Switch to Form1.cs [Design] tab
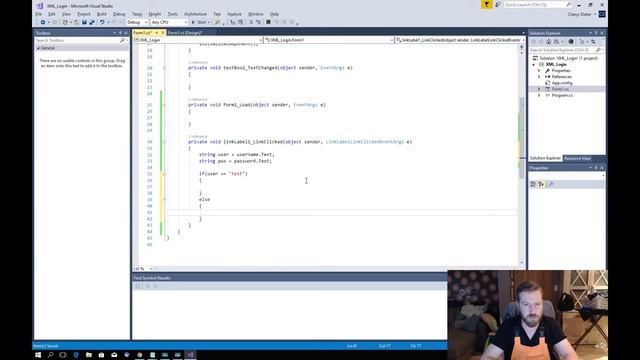The image size is (640, 360). point(184,33)
